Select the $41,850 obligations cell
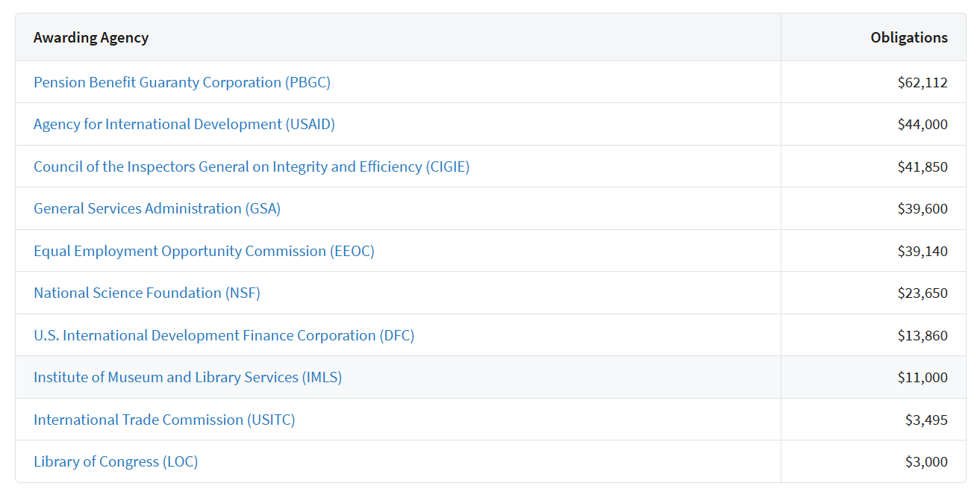The height and width of the screenshot is (489, 980). 922,167
